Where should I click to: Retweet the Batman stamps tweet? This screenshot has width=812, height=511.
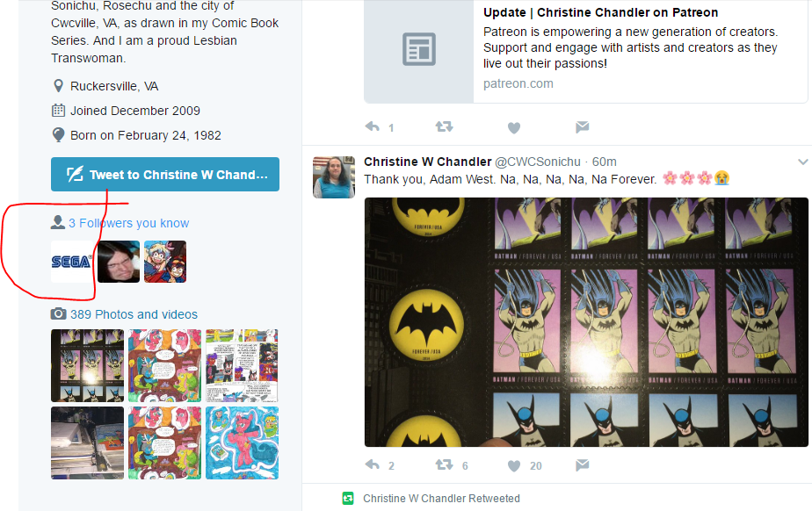point(444,464)
